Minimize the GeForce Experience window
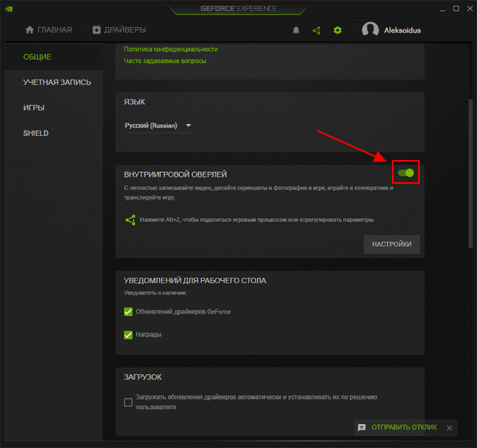 (x=442, y=9)
